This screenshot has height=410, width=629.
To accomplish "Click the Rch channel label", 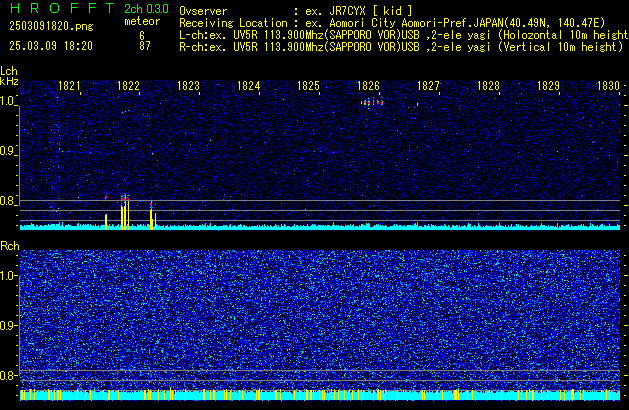I will (10, 246).
